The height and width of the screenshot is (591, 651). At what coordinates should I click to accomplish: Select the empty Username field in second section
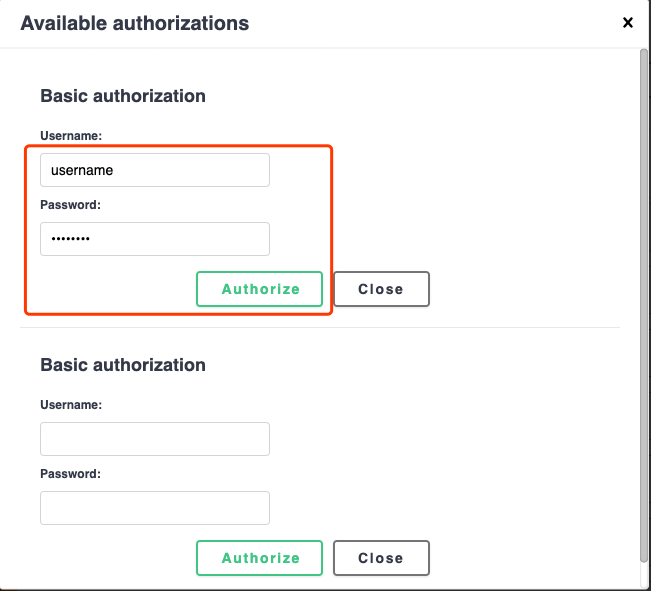(155, 439)
